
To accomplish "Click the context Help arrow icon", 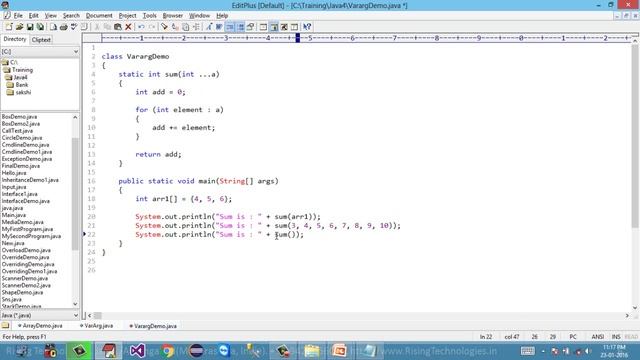I will pyautogui.click(x=307, y=27).
